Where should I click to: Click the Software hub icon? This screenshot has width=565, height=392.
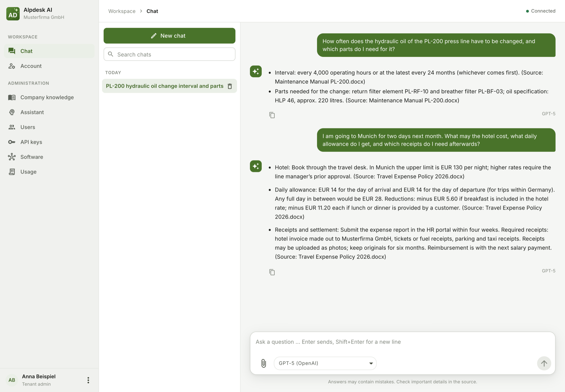click(12, 157)
